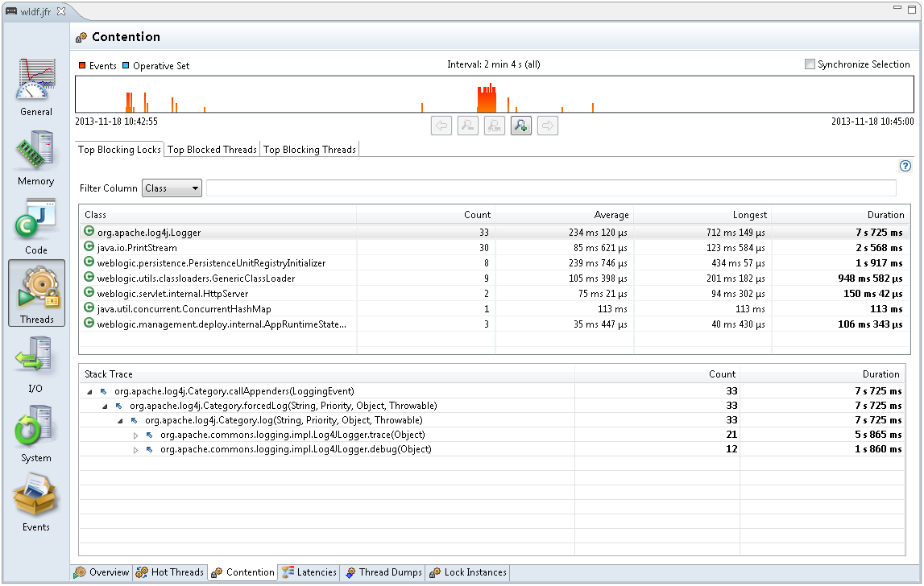The height and width of the screenshot is (586, 924).
Task: Open the Code section in sidebar
Action: click(x=36, y=226)
